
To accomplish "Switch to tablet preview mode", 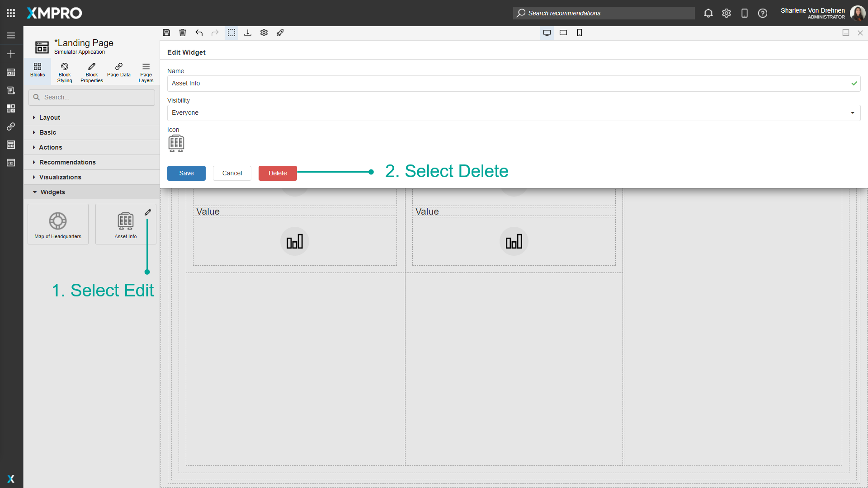I will tap(563, 33).
